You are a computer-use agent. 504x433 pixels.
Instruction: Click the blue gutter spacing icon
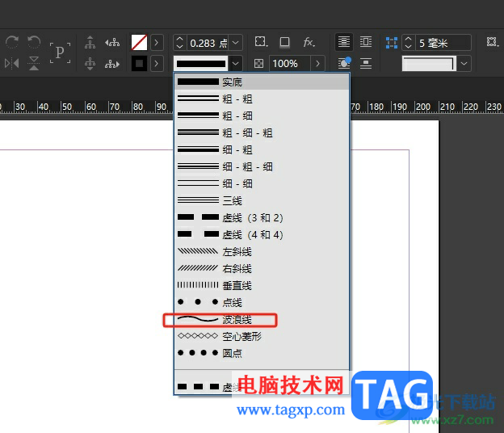click(392, 43)
